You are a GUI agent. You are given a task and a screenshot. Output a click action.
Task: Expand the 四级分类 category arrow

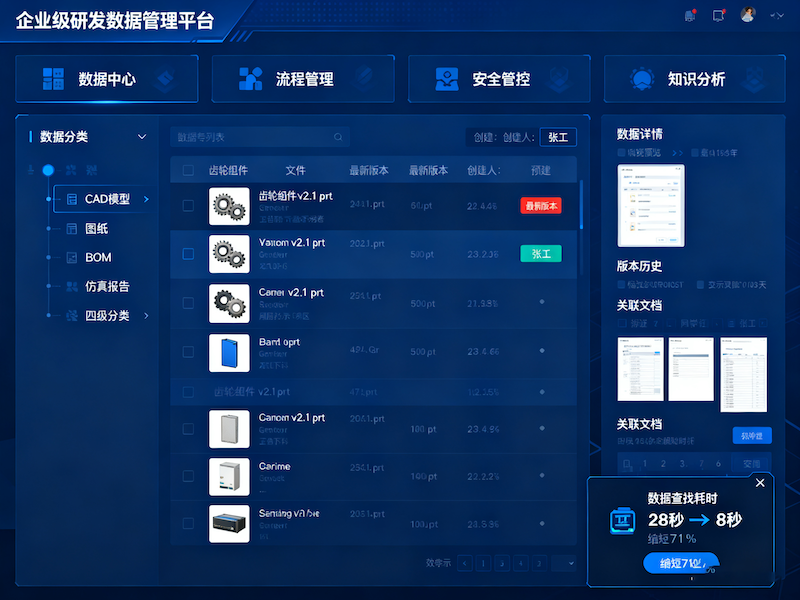coord(146,316)
